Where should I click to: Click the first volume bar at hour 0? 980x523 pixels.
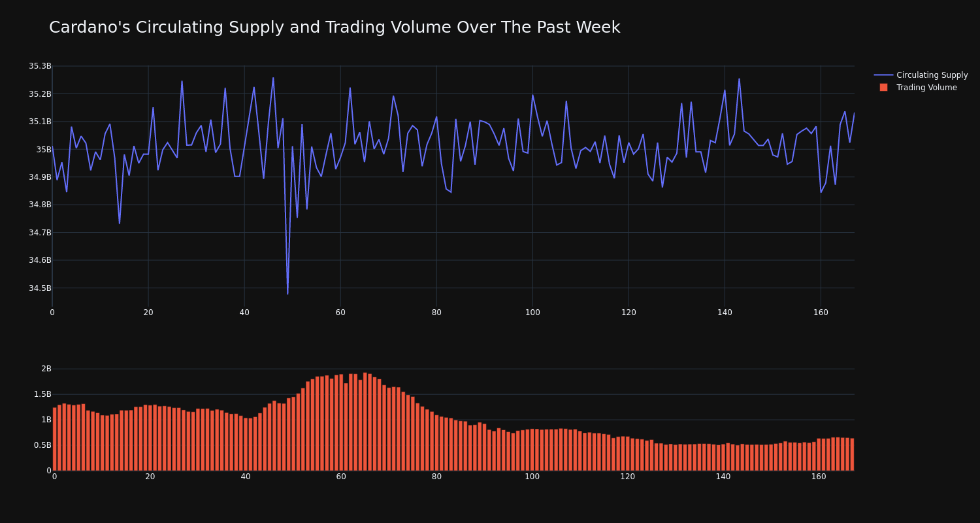[x=54, y=439]
